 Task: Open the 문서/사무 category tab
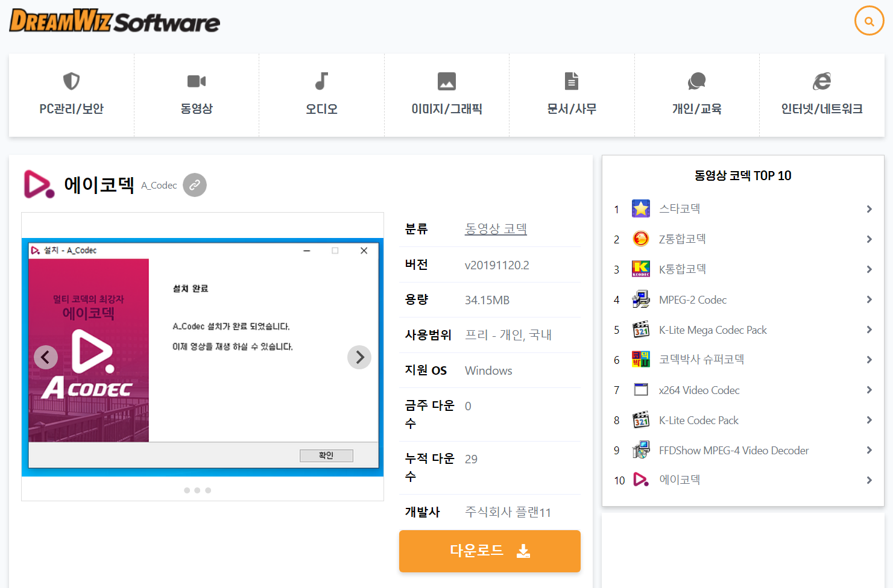[572, 95]
